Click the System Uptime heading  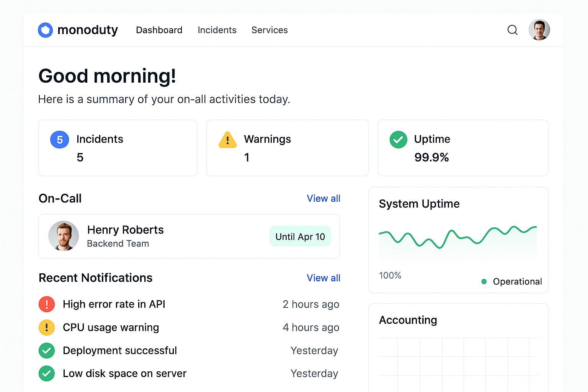click(x=419, y=204)
